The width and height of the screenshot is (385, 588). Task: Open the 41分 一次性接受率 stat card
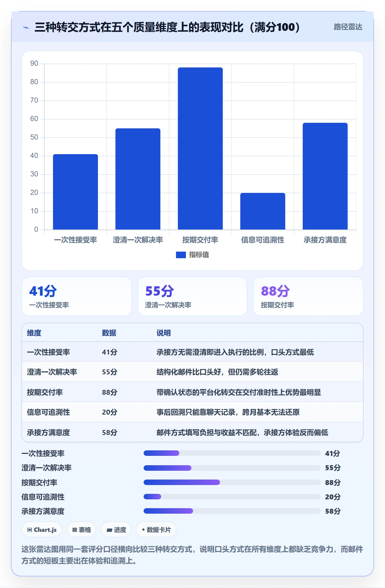coord(77,296)
